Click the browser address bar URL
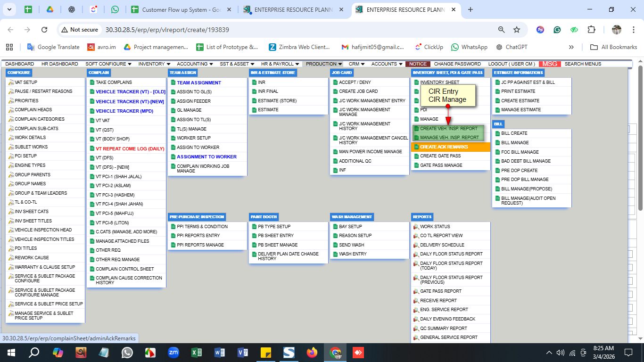This screenshot has width=644, height=362. point(167,30)
